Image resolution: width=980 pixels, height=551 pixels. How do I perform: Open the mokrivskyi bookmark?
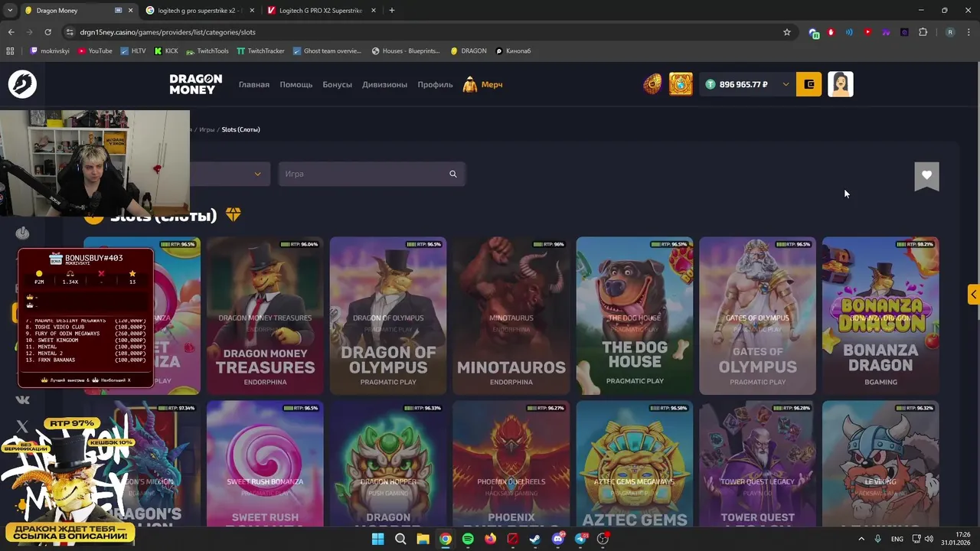point(50,51)
